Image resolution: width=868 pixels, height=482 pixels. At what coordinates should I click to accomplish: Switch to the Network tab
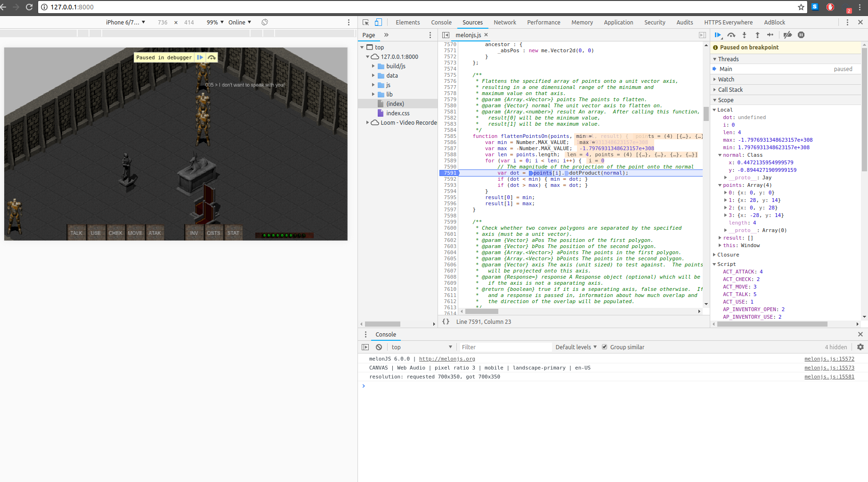(x=505, y=22)
